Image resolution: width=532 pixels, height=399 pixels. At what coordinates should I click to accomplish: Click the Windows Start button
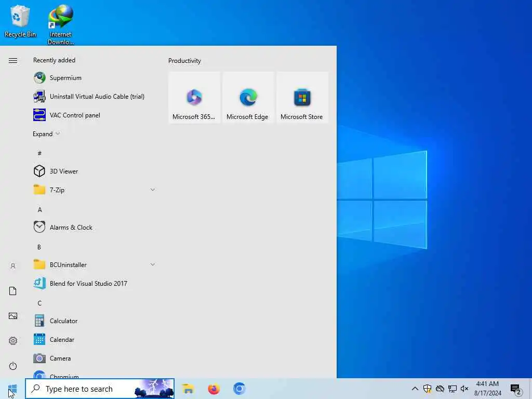[12, 389]
